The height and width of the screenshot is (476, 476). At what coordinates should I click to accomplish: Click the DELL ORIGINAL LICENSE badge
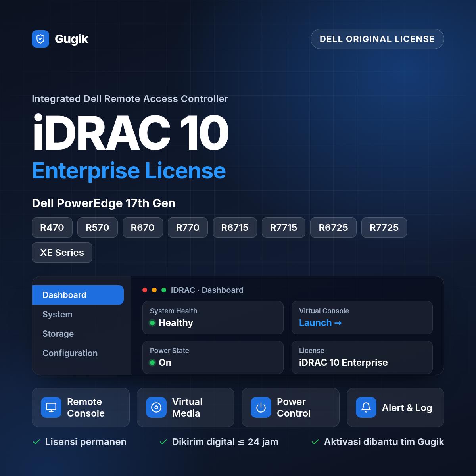(x=377, y=39)
